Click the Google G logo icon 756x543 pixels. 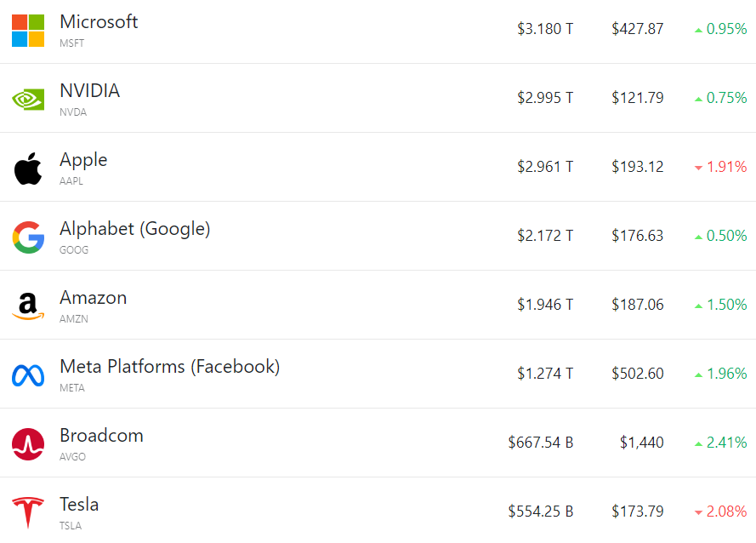click(x=28, y=237)
